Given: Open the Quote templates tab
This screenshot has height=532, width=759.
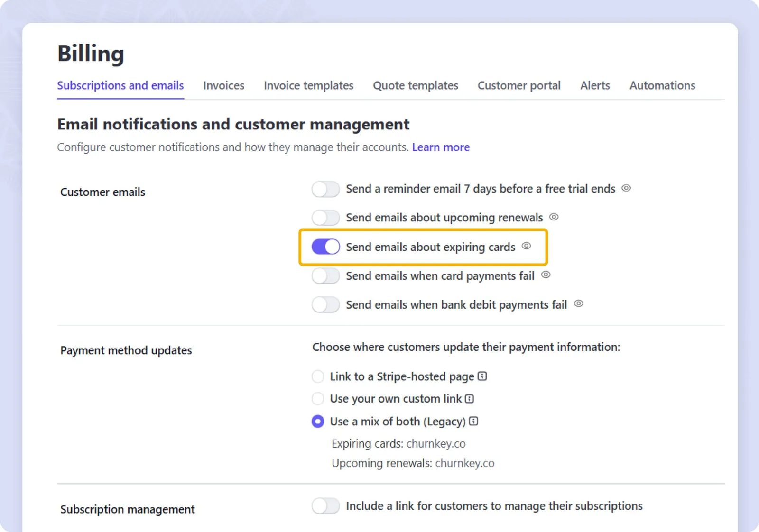Looking at the screenshot, I should [416, 85].
